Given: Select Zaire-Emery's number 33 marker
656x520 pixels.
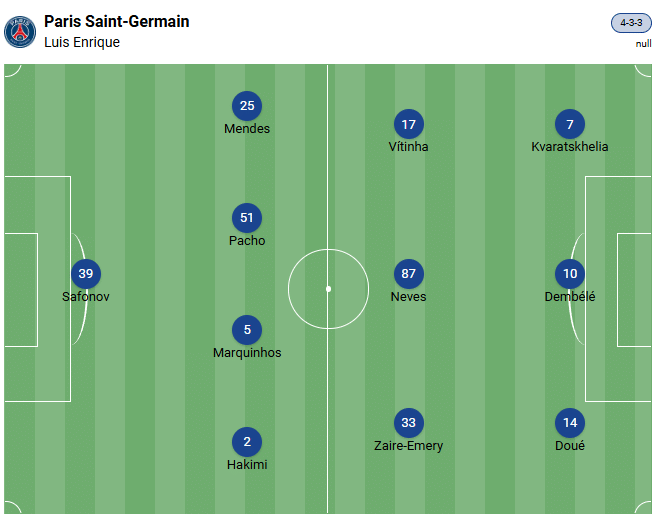Looking at the screenshot, I should coord(408,423).
